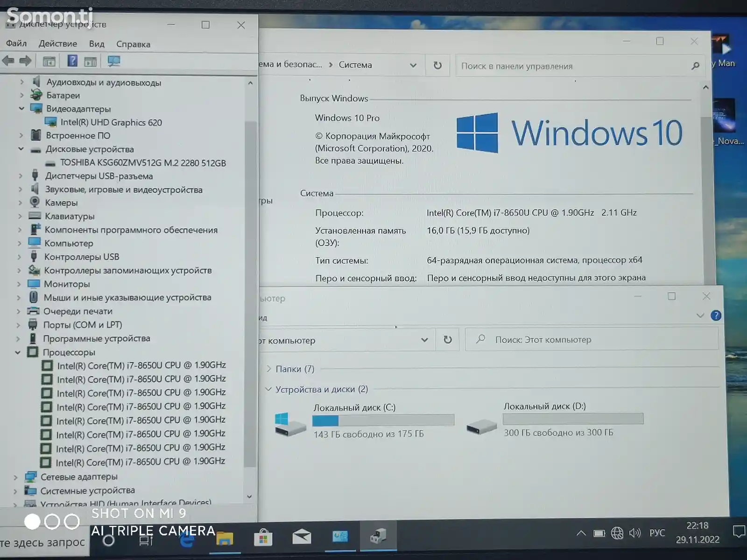This screenshot has width=747, height=560.
Task: Click the System window scroll up arrow
Action: (705, 87)
